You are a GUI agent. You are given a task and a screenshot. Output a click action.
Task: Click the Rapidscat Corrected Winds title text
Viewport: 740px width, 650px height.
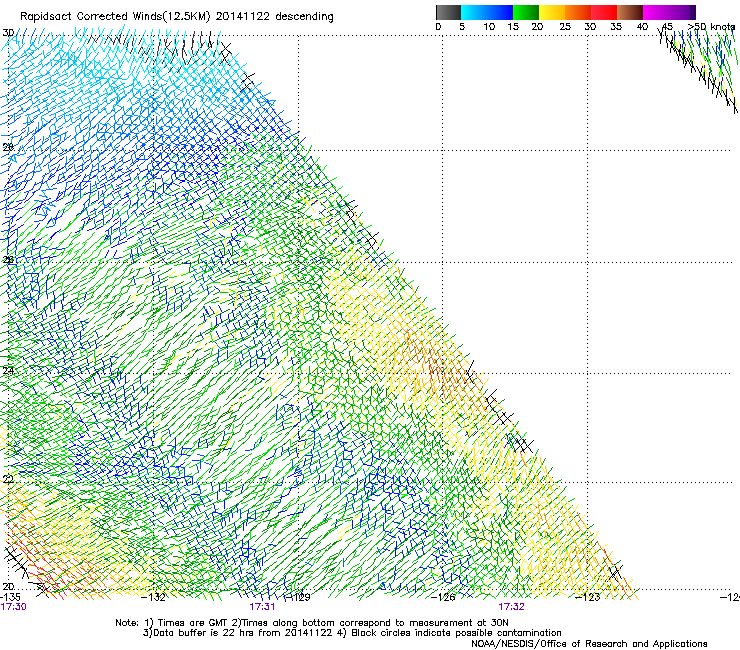tap(177, 16)
